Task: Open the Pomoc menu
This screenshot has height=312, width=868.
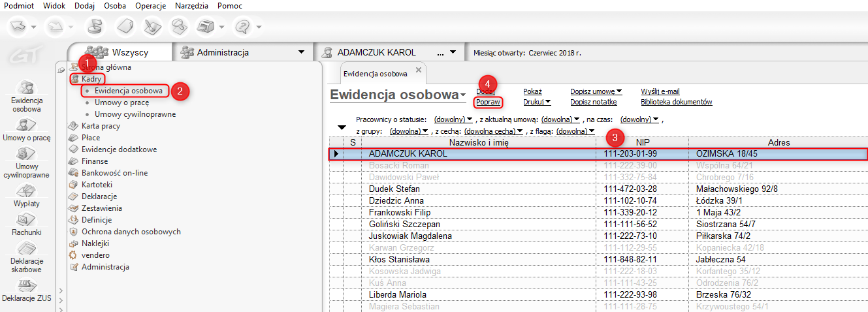Action: (229, 6)
